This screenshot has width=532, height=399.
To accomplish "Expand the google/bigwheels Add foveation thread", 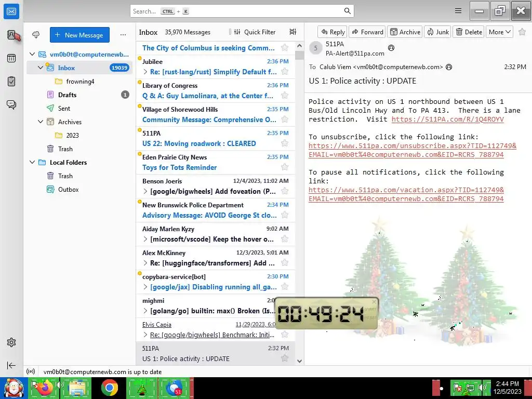I will tap(145, 191).
